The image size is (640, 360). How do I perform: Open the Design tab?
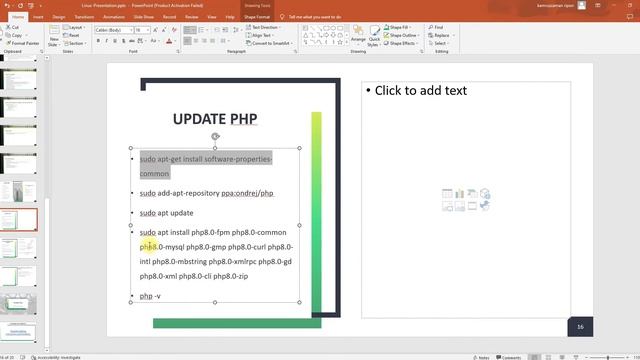[59, 17]
